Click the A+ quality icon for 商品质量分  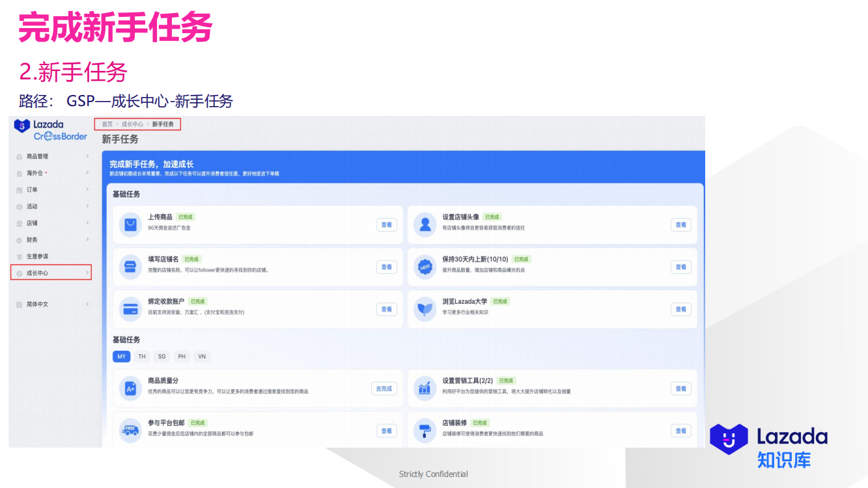pos(130,388)
